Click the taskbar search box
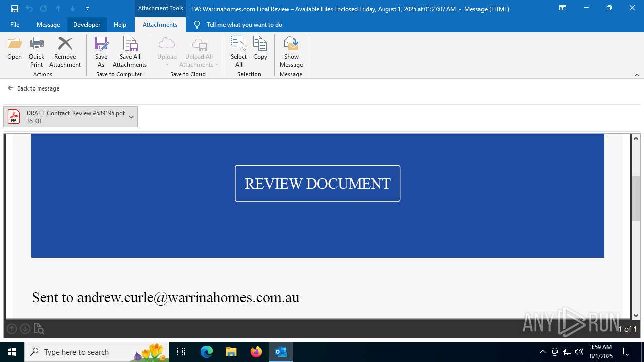The height and width of the screenshot is (362, 644). (97, 352)
